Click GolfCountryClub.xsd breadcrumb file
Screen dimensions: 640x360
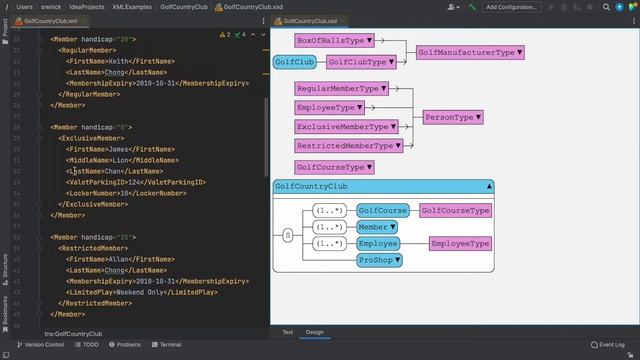click(x=249, y=7)
